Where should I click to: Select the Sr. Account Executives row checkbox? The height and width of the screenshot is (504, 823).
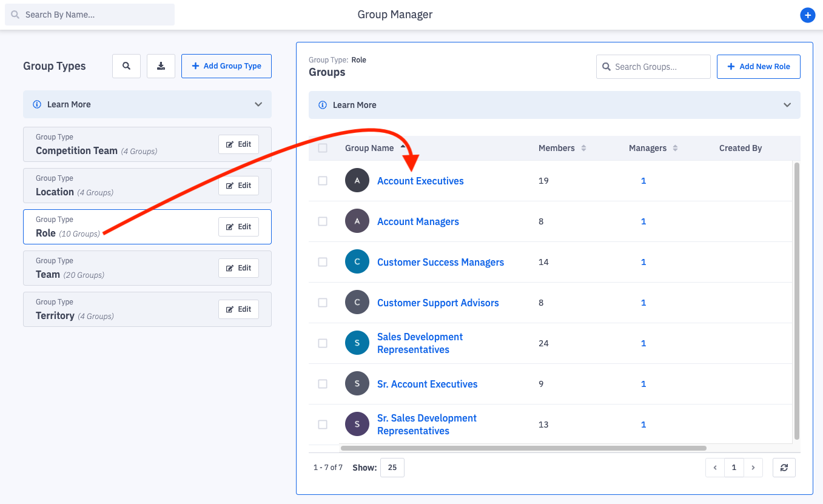(x=323, y=384)
